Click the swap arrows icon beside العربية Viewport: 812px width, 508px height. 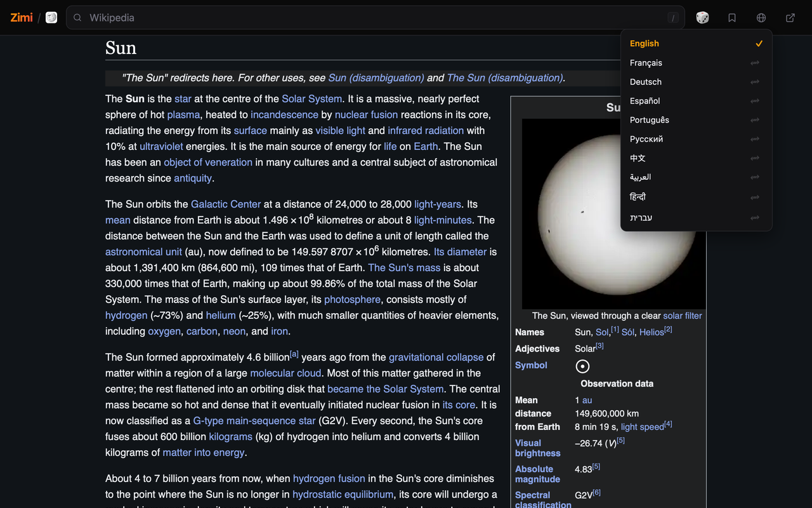tap(755, 178)
